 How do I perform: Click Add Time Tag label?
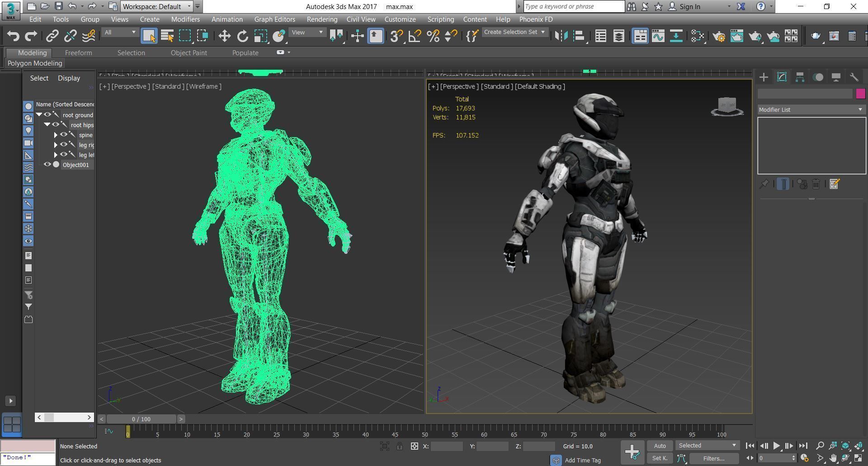tap(583, 461)
